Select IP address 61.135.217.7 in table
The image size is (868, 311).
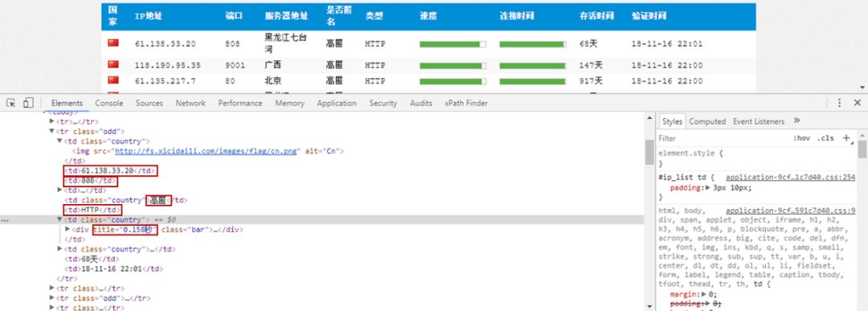coord(165,81)
